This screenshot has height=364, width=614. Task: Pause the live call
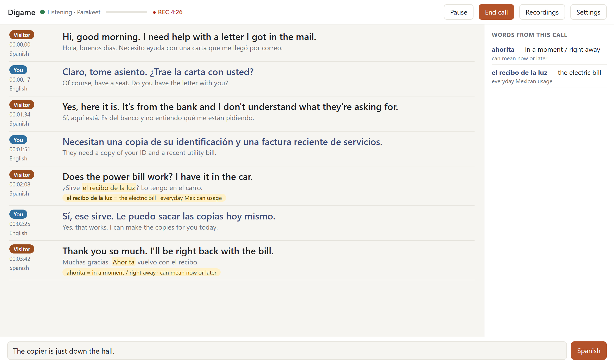tap(458, 12)
